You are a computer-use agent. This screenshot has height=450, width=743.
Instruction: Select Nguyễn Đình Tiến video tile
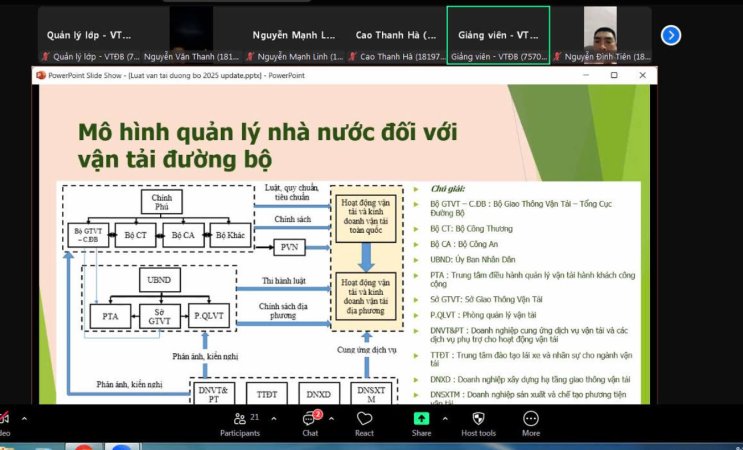point(601,35)
